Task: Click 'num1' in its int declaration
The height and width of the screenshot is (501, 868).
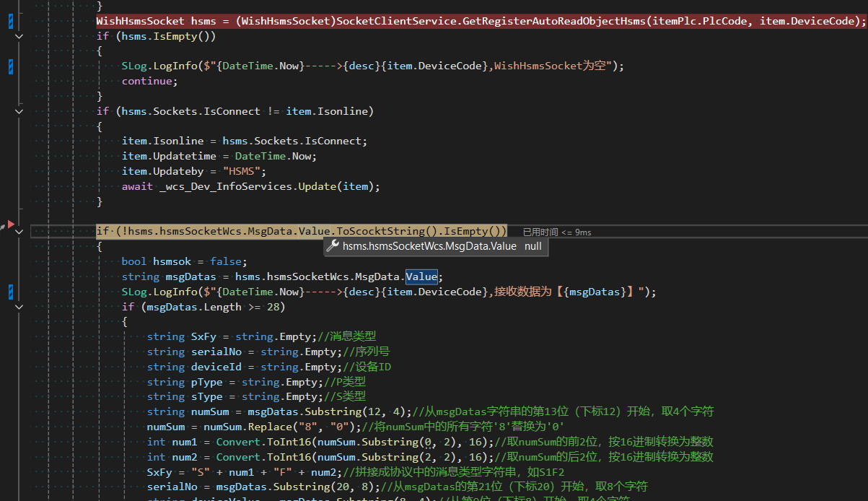Action: [185, 442]
